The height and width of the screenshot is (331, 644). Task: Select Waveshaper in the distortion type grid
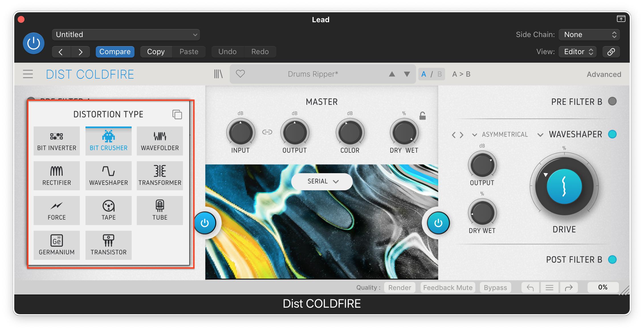(109, 176)
